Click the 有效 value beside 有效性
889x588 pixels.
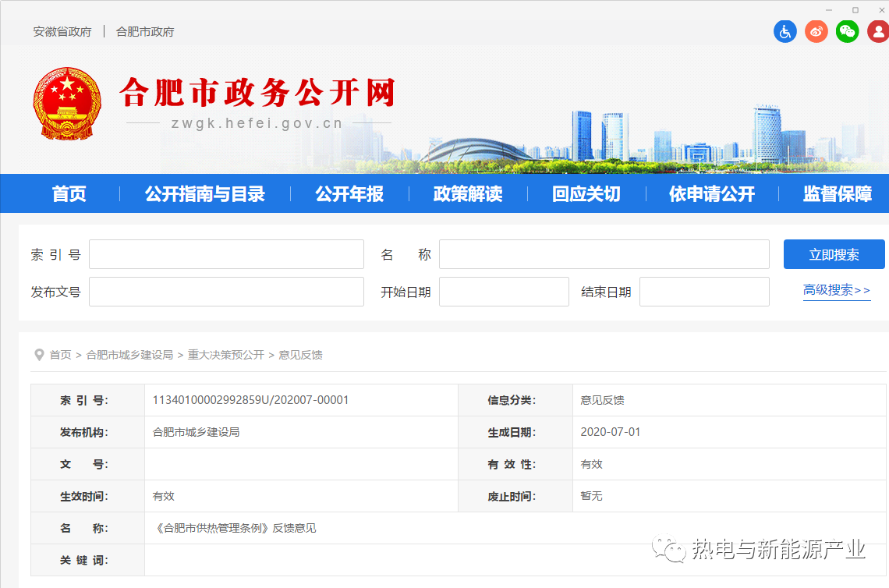(591, 464)
